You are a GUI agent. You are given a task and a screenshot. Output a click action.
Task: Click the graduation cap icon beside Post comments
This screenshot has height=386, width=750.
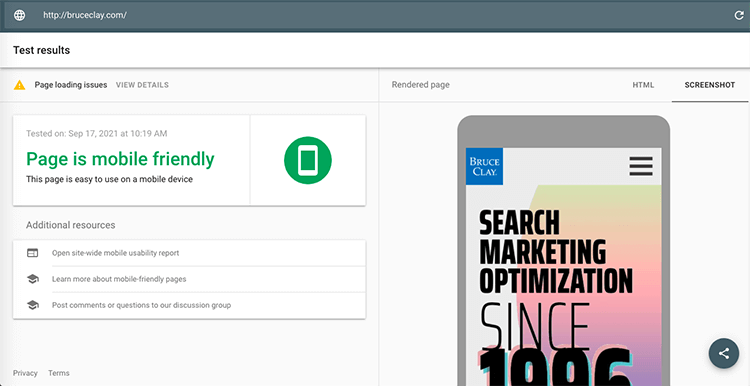pyautogui.click(x=33, y=305)
